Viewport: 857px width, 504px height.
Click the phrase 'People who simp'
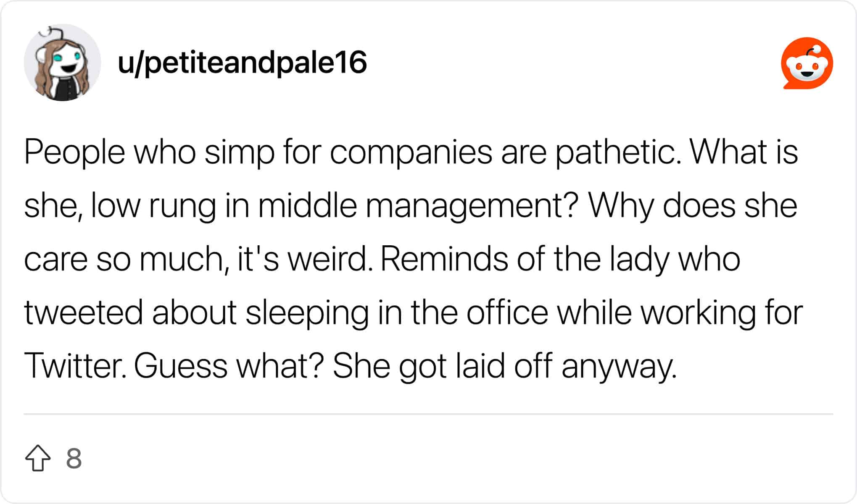pyautogui.click(x=149, y=152)
